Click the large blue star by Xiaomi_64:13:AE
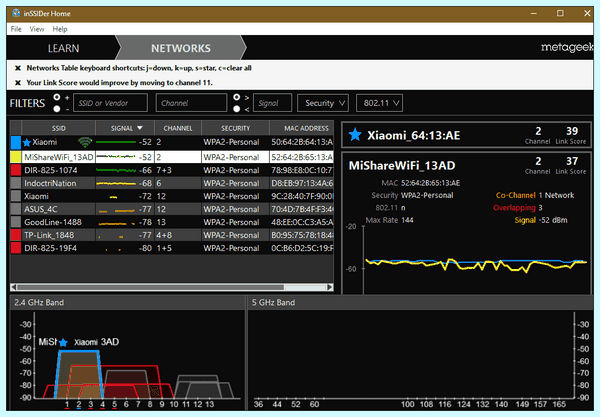The height and width of the screenshot is (417, 600). pyautogui.click(x=355, y=135)
